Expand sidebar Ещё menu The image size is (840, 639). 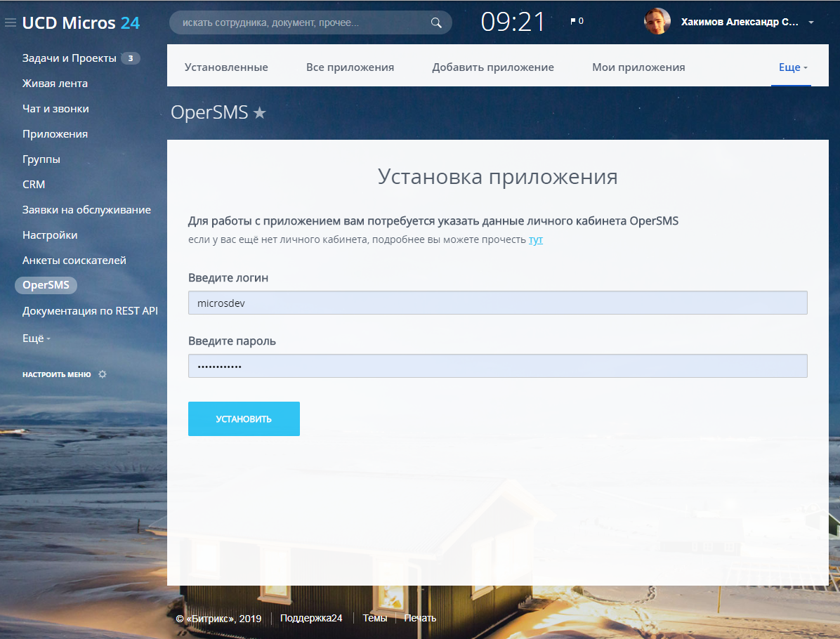[x=37, y=338]
